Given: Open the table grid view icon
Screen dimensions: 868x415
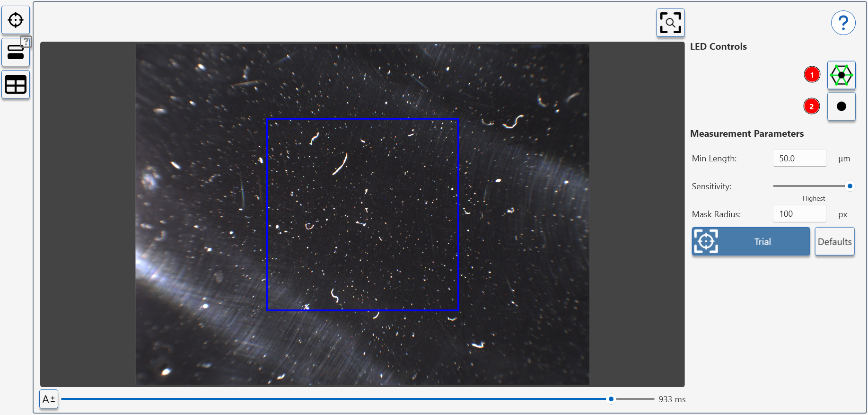Looking at the screenshot, I should tap(16, 85).
